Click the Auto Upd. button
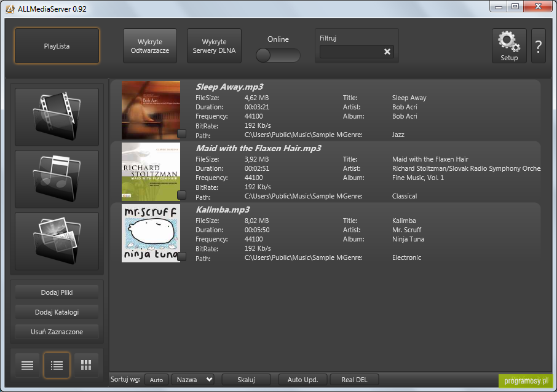This screenshot has height=392, width=557. (x=302, y=380)
